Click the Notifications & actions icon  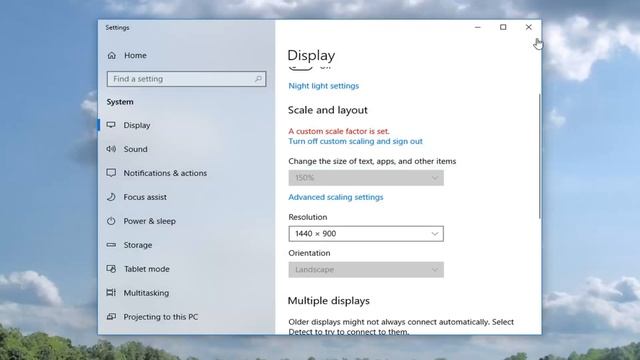pyautogui.click(x=111, y=173)
